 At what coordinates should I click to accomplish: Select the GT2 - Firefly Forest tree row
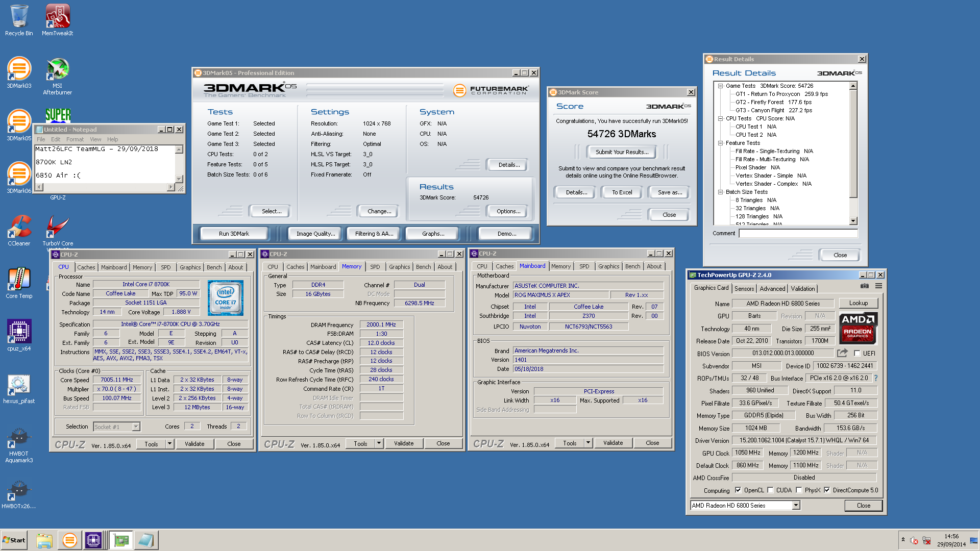[x=773, y=102]
